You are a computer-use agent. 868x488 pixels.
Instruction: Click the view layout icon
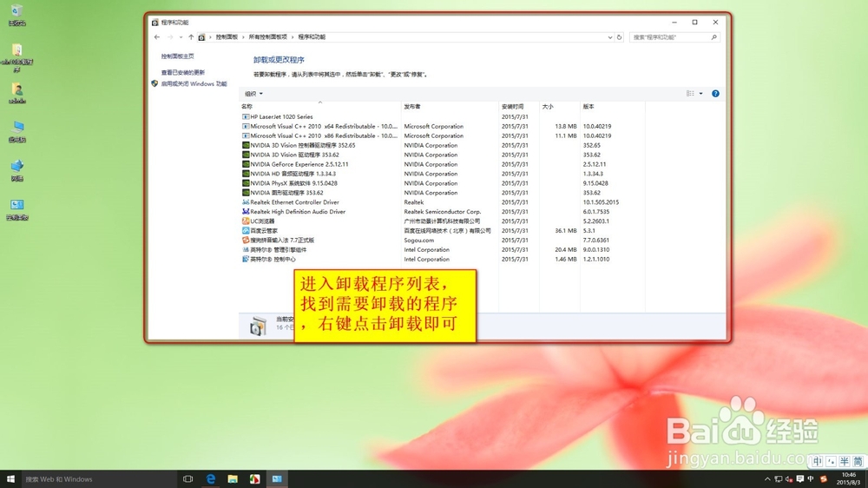pos(690,94)
